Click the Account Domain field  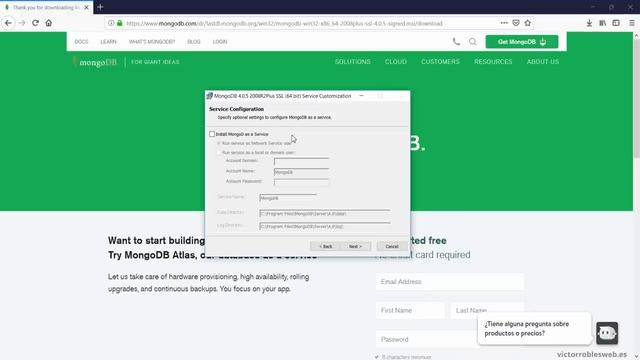pyautogui.click(x=301, y=162)
